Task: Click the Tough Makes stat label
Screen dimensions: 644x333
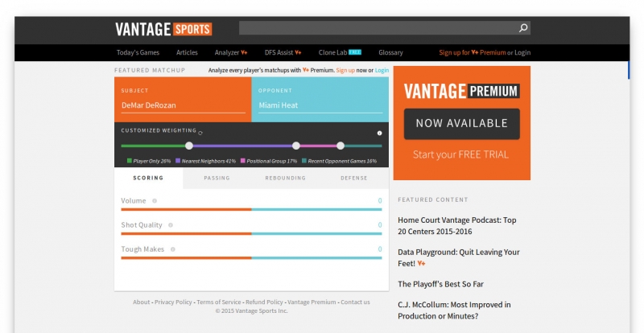Action: (142, 249)
